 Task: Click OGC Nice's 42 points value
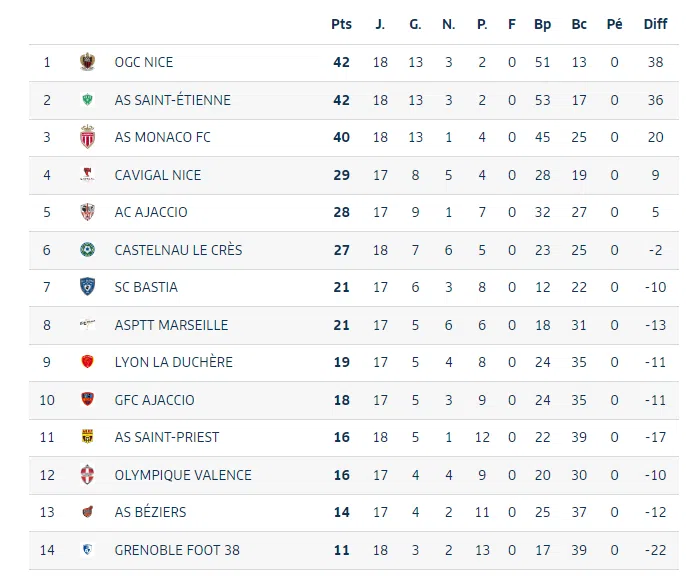pyautogui.click(x=342, y=62)
